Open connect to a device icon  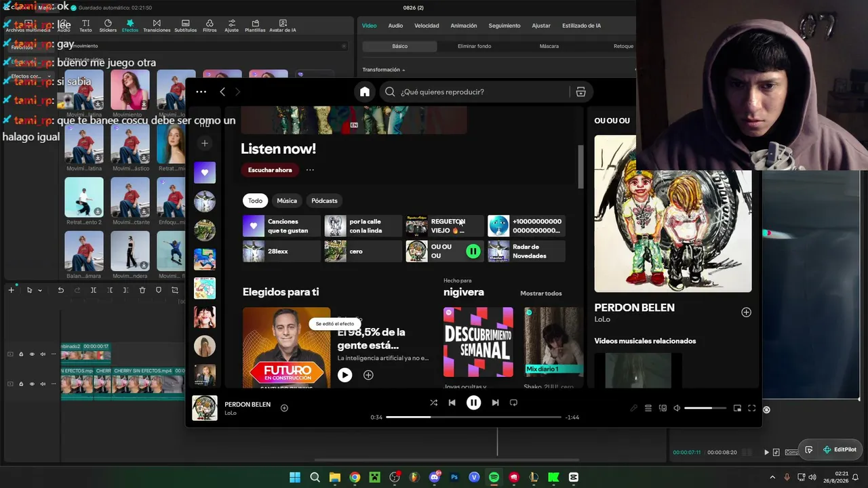[663, 408]
